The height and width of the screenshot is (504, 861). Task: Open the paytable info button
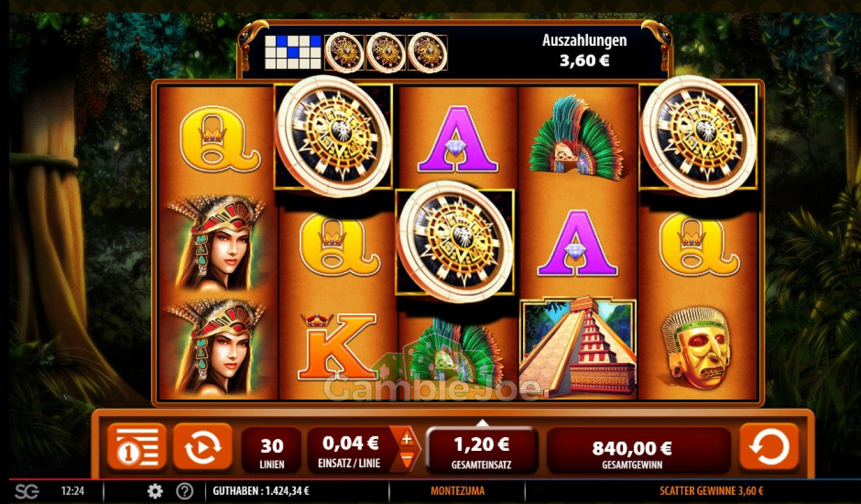136,448
